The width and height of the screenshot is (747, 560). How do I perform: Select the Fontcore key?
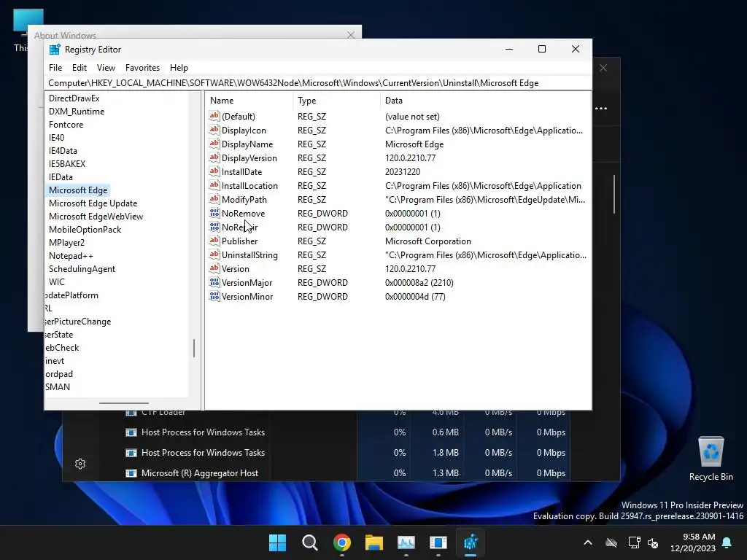(66, 124)
